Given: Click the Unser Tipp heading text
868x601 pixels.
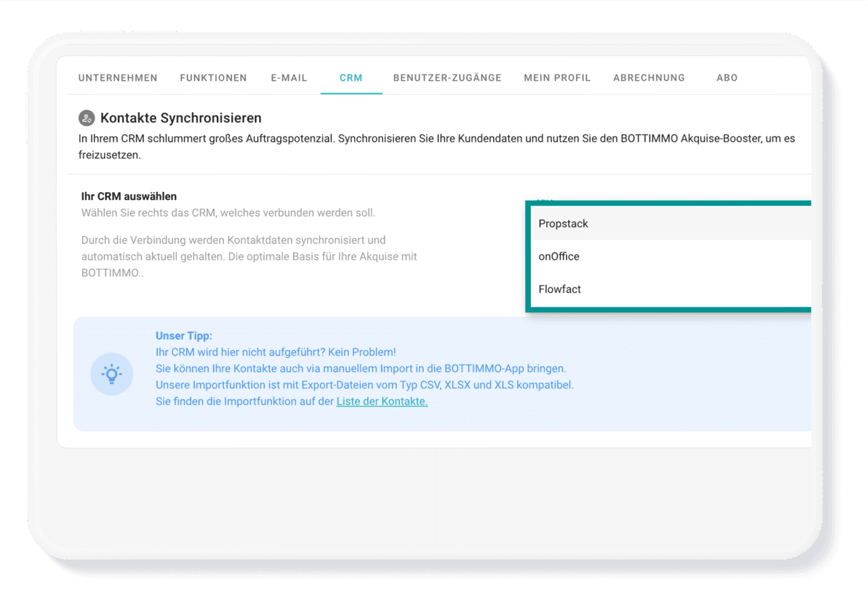Looking at the screenshot, I should point(184,336).
